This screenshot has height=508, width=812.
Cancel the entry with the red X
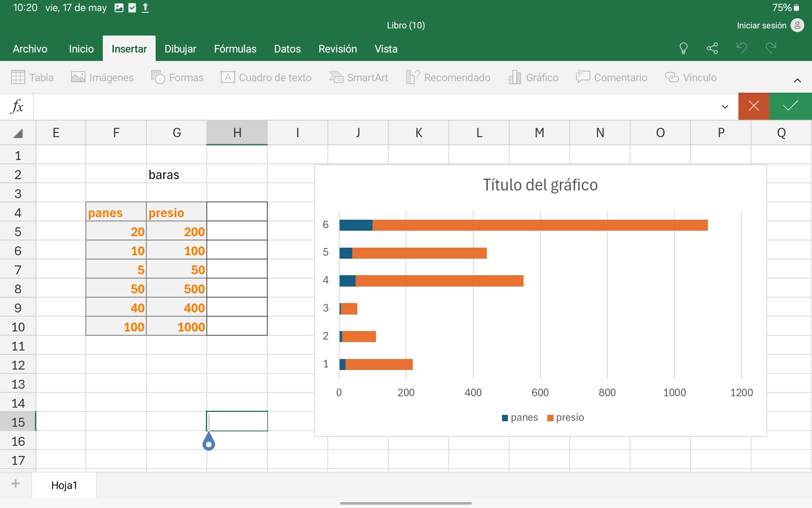coord(753,106)
